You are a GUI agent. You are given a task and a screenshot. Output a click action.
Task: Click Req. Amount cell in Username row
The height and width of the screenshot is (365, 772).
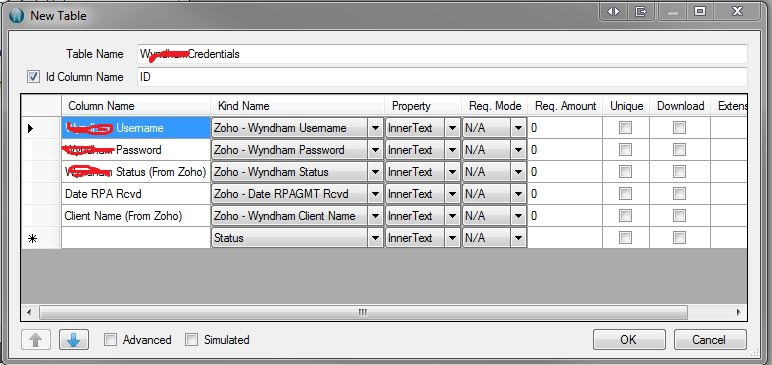pyautogui.click(x=565, y=128)
